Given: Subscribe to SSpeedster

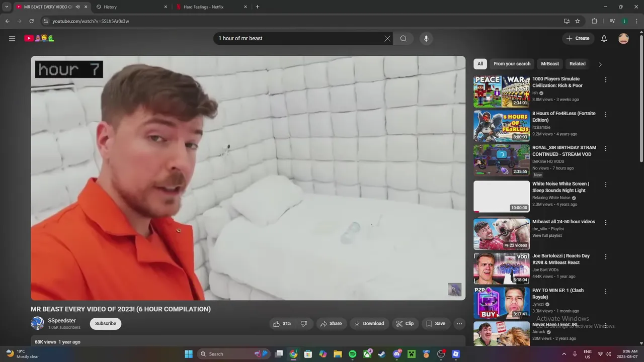Looking at the screenshot, I should [106, 324].
